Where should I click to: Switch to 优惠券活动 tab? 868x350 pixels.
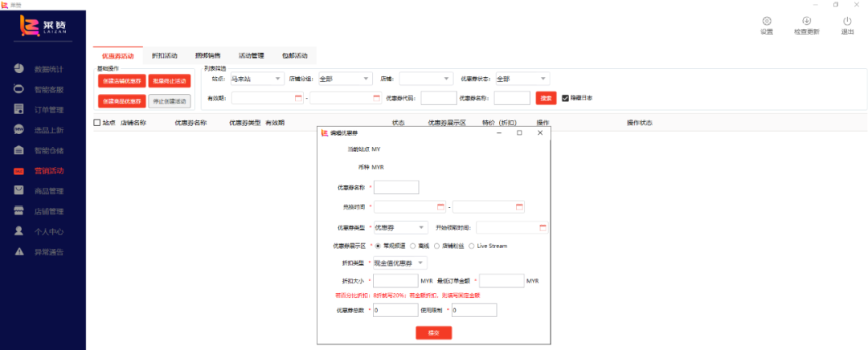[x=117, y=55]
